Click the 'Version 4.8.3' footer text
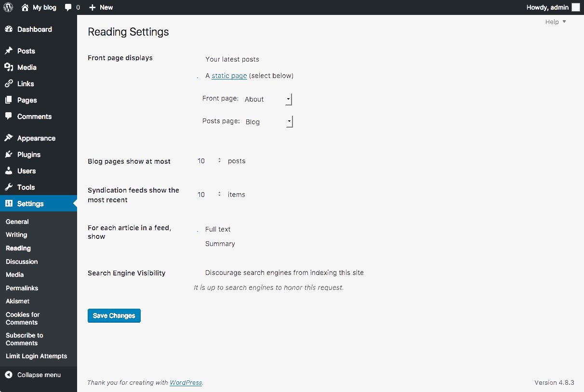 tap(554, 383)
